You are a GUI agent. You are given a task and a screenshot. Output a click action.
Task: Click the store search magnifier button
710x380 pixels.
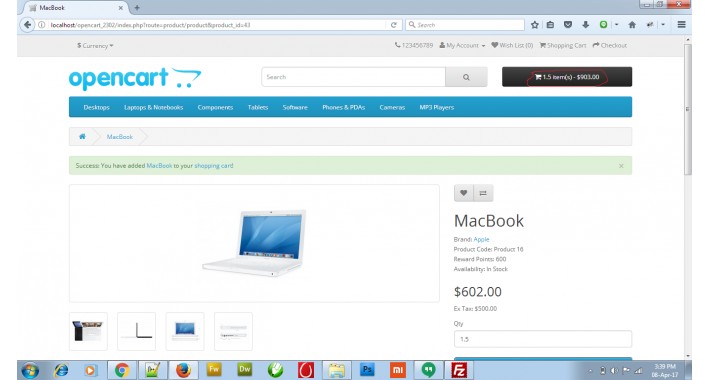pos(466,77)
